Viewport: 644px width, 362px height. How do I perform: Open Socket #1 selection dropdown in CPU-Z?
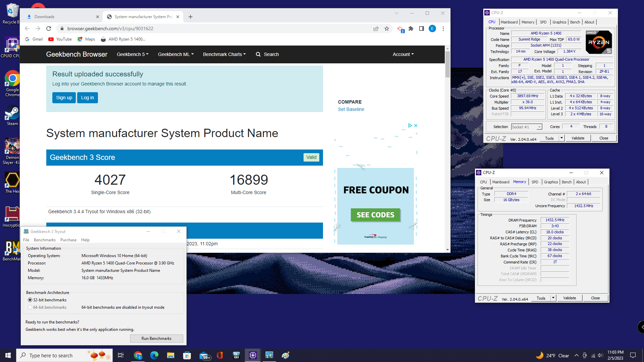(527, 127)
